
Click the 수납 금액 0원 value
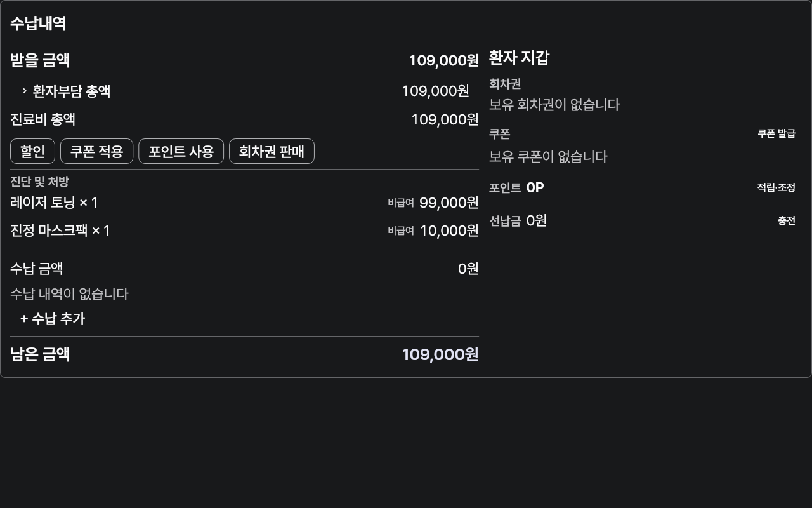tap(468, 269)
